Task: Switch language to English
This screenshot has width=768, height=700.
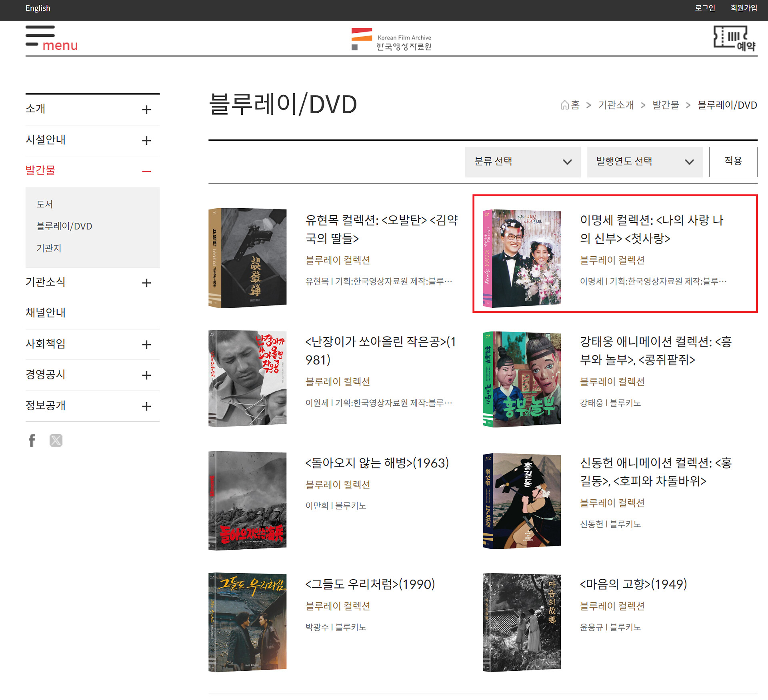Action: 38,8
